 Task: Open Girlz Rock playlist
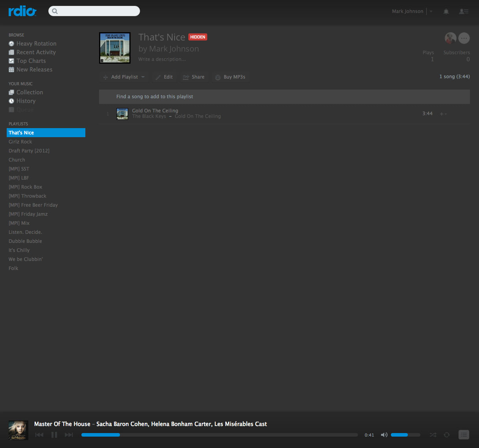(20, 142)
